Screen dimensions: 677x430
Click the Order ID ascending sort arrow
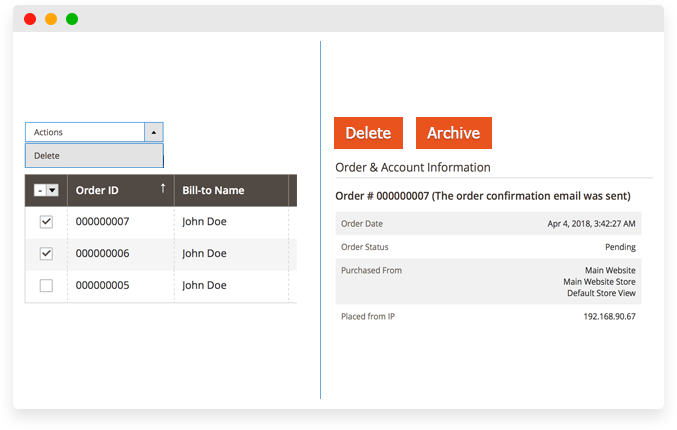click(x=163, y=188)
